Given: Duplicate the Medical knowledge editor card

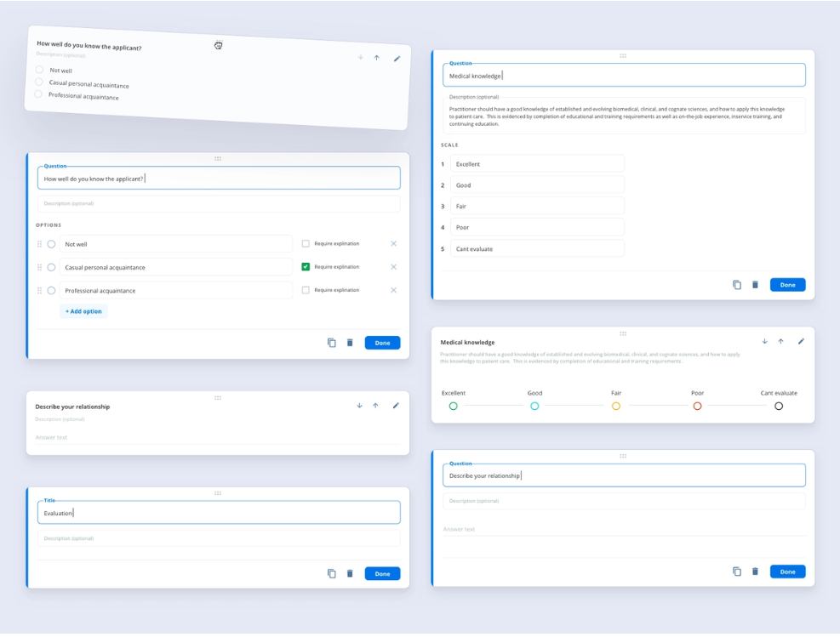Looking at the screenshot, I should point(737,285).
